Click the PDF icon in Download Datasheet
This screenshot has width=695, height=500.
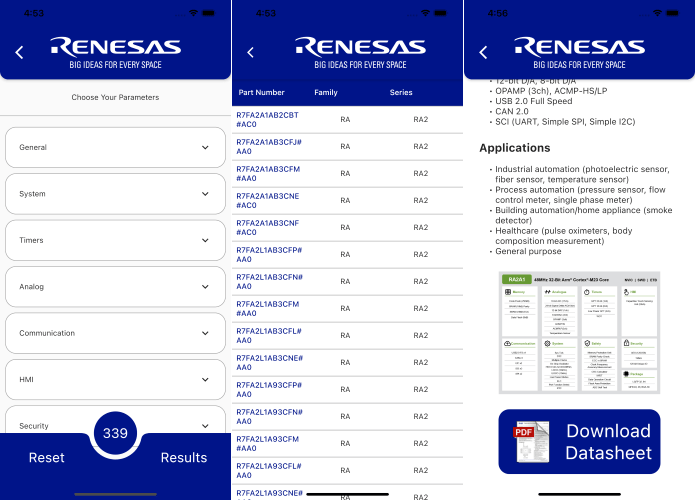[x=531, y=441]
